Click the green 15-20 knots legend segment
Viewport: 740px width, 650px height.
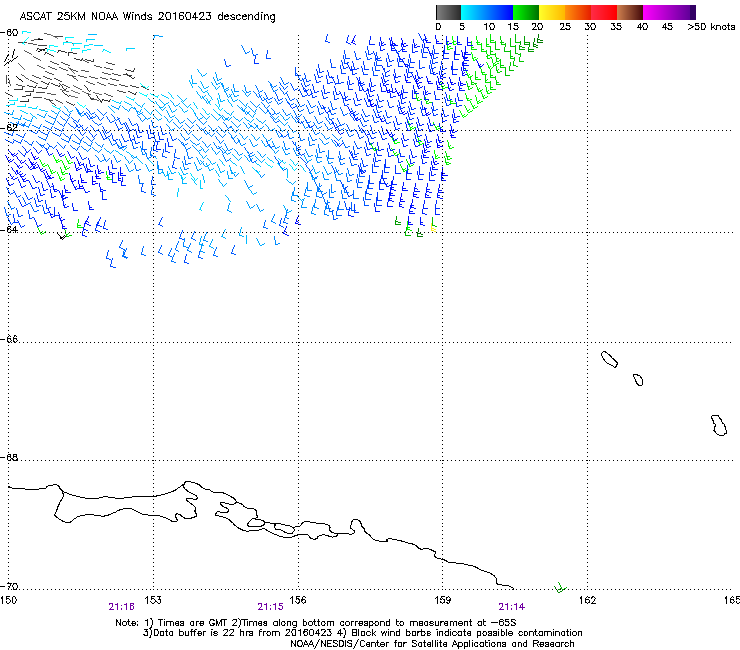pyautogui.click(x=526, y=12)
